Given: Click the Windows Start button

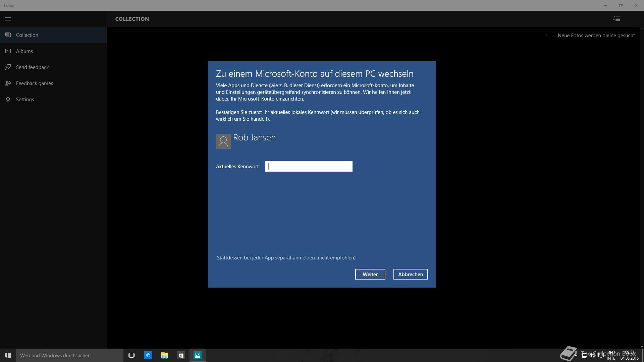Looking at the screenshot, I should [8, 355].
